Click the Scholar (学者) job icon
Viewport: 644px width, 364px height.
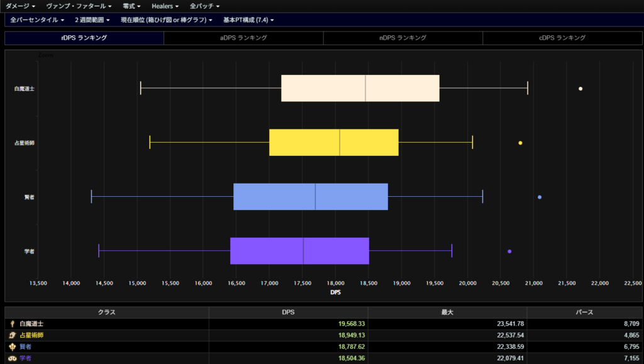(x=13, y=358)
